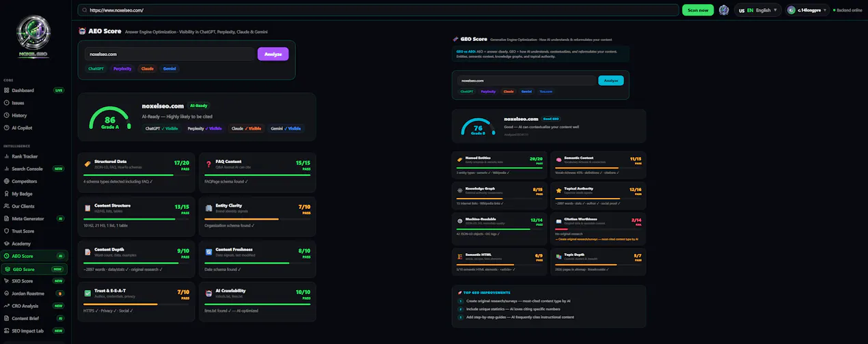Screen dimensions: 868x344
Task: Click the 'Backend online' status text
Action: coord(850,10)
